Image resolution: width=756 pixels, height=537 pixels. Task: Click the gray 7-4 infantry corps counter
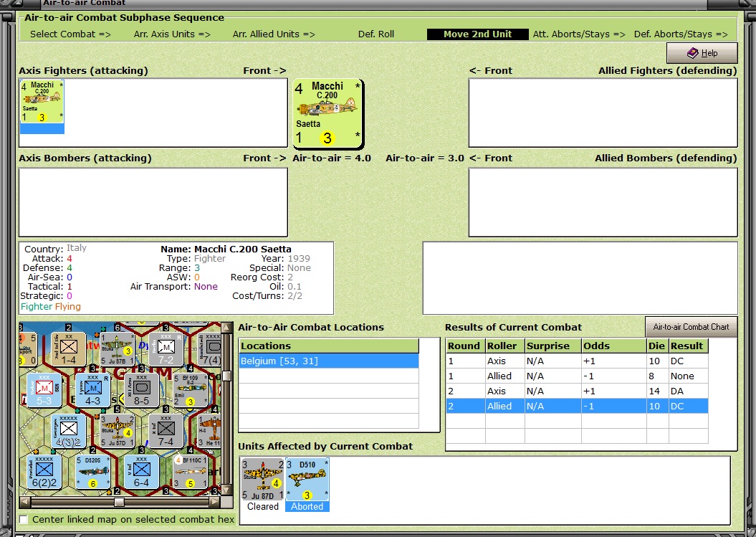pos(166,431)
